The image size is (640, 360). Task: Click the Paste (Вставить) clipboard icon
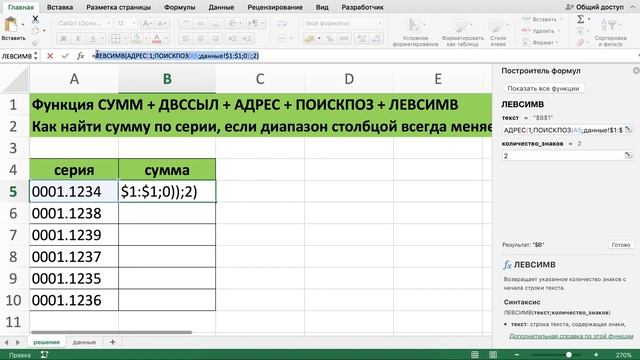[11, 24]
